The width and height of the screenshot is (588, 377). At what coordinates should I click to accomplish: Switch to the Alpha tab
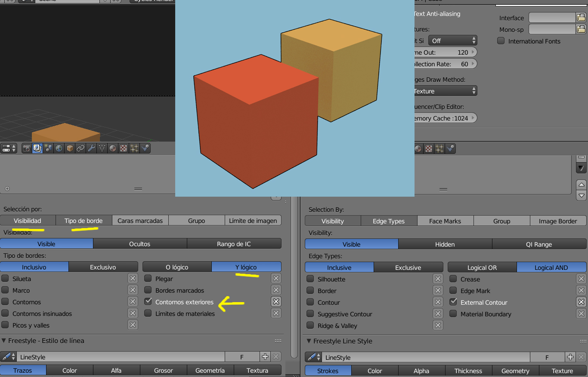tap(421, 371)
